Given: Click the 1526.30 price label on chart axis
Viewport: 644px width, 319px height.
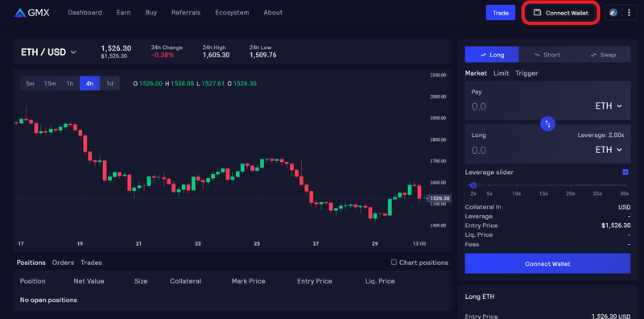Looking at the screenshot, I should 440,198.
